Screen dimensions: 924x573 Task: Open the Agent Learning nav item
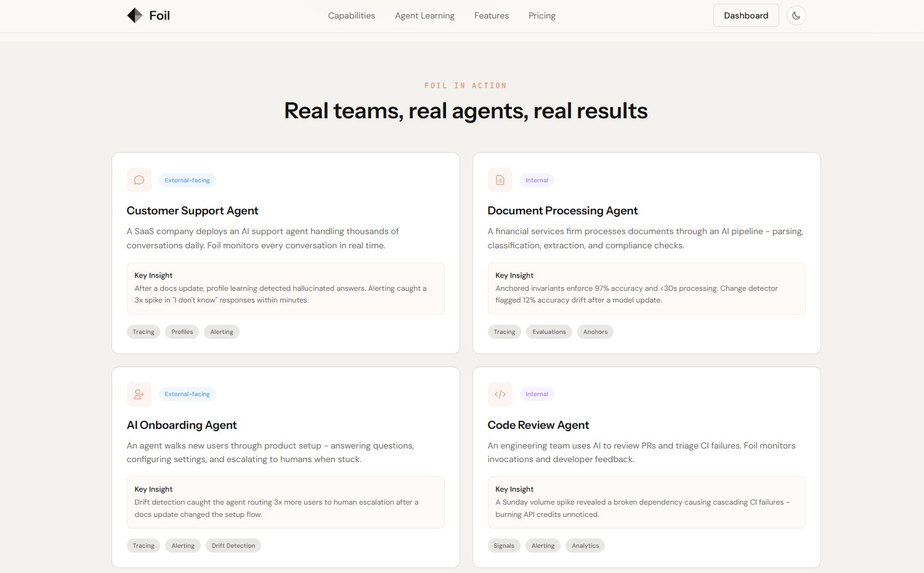425,15
